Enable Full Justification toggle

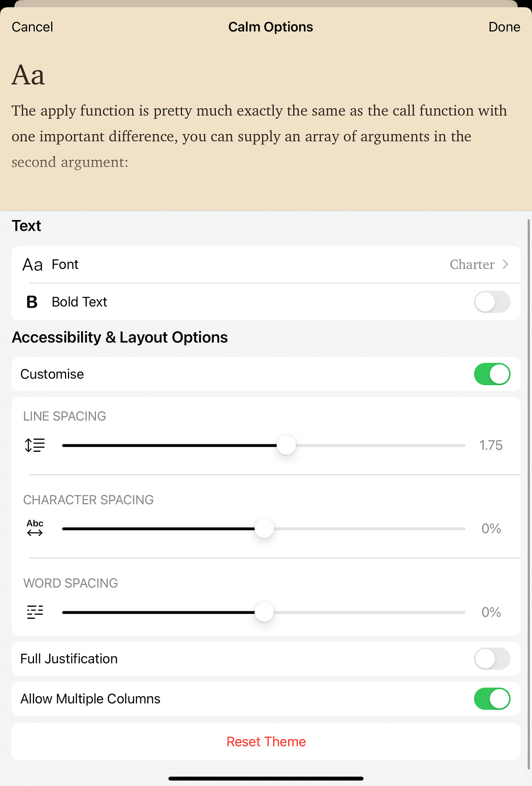[492, 658]
